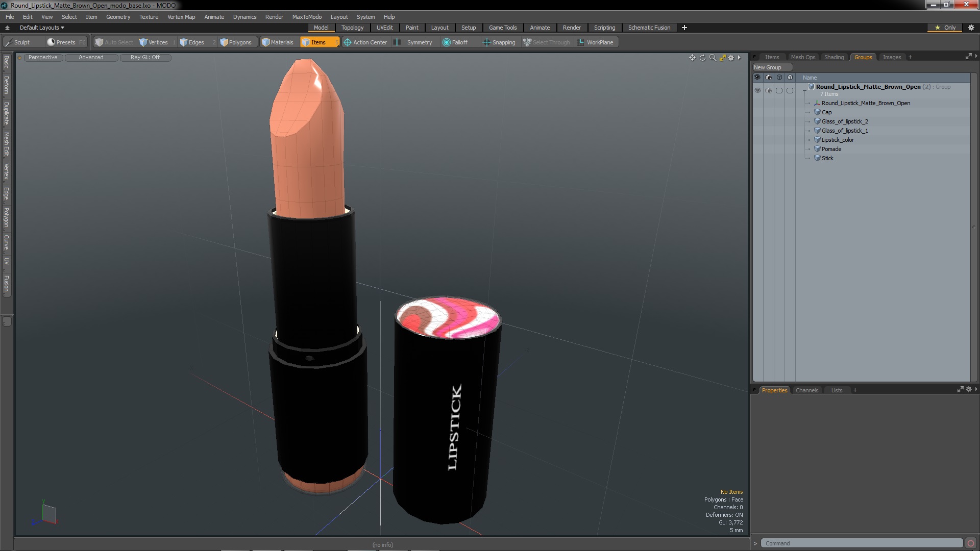Image resolution: width=980 pixels, height=551 pixels.
Task: Click the Properties panel gear icon
Action: pyautogui.click(x=969, y=389)
